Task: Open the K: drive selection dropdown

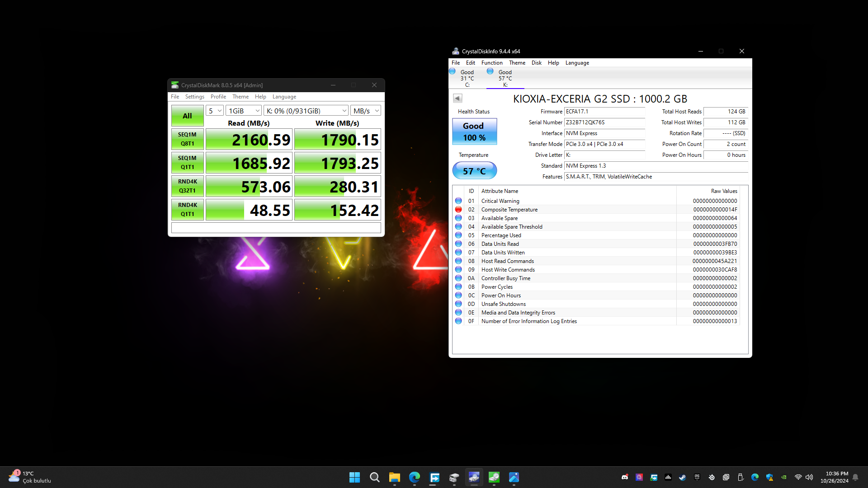Action: (x=306, y=111)
